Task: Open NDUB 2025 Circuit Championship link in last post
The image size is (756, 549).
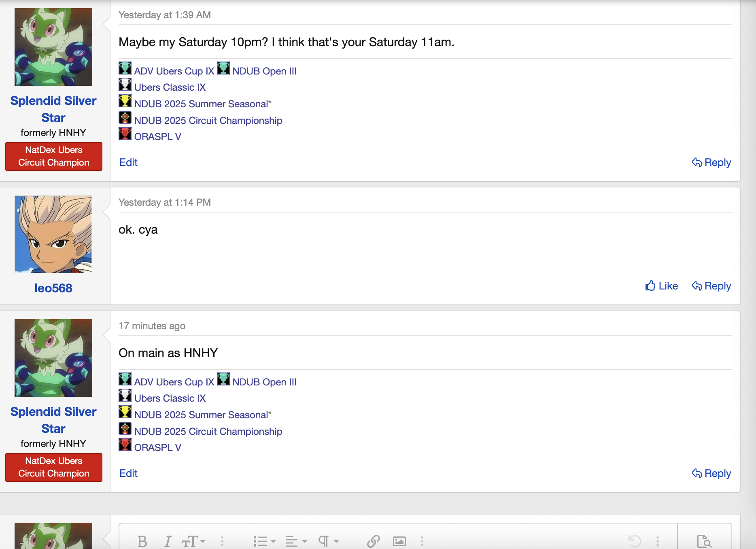Action: point(208,431)
